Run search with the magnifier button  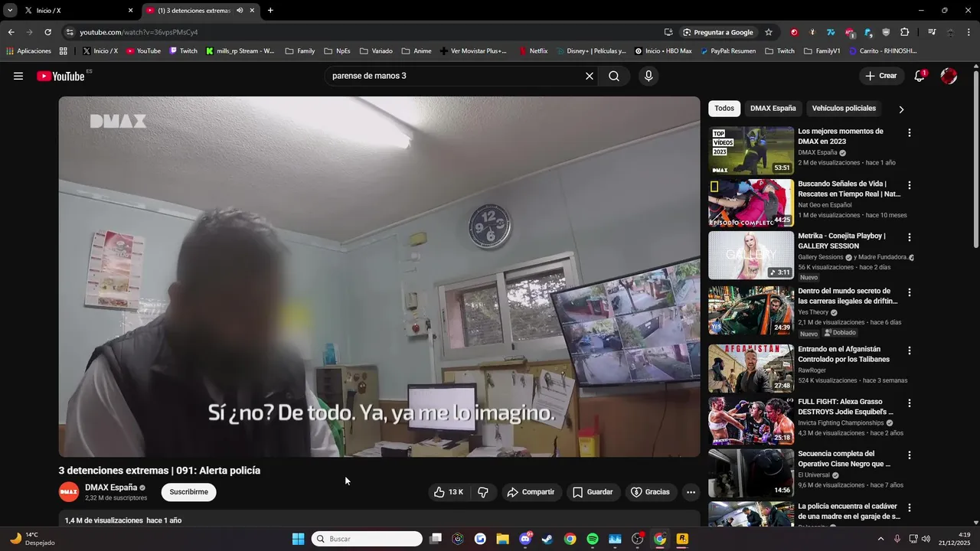614,76
